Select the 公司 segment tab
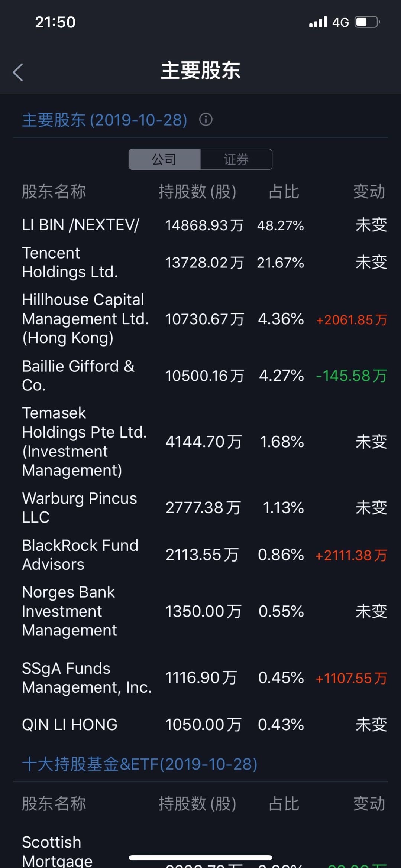The height and width of the screenshot is (868, 401). pos(164,159)
